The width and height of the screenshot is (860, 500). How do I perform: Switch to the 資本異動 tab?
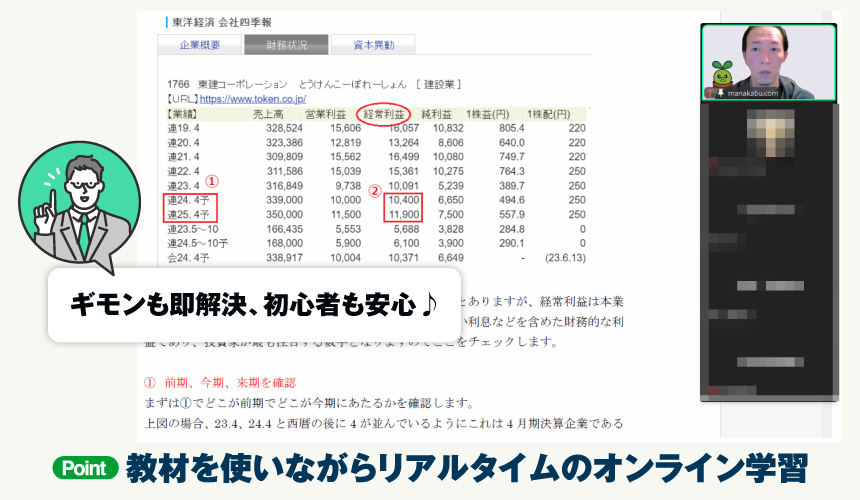coord(373,45)
